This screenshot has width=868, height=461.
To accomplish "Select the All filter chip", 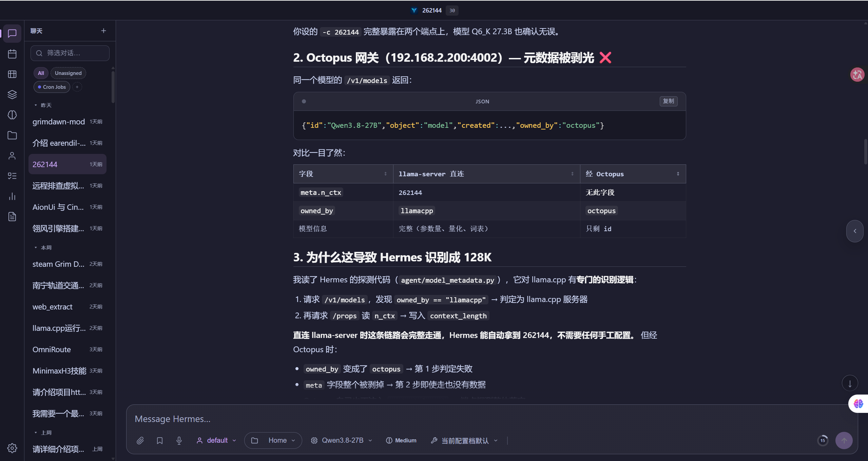I will point(41,73).
